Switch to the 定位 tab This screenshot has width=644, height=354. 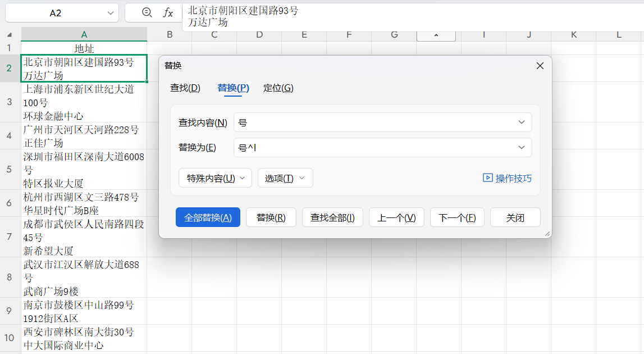tap(278, 88)
